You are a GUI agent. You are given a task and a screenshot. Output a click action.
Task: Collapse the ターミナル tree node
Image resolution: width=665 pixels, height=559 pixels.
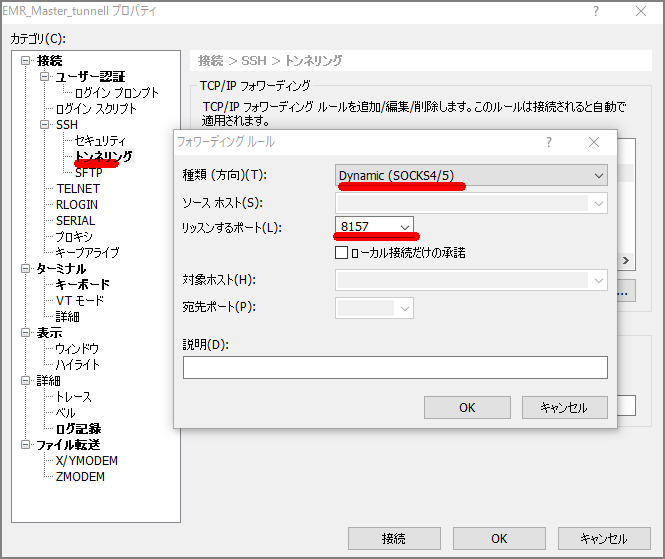click(x=28, y=269)
